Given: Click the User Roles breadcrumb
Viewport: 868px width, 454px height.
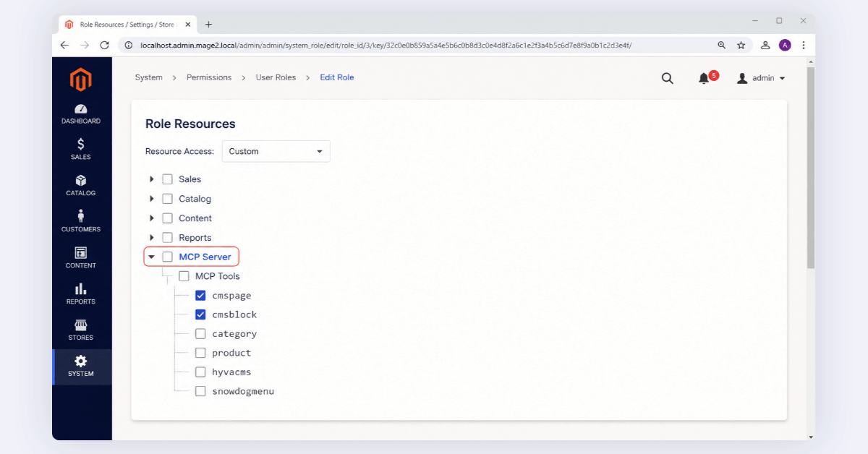Looking at the screenshot, I should tap(276, 77).
